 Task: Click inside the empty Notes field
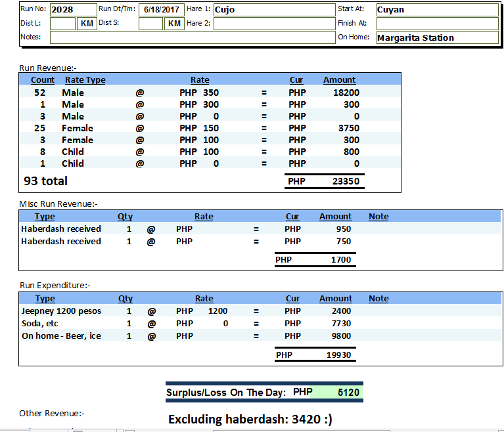pos(192,37)
